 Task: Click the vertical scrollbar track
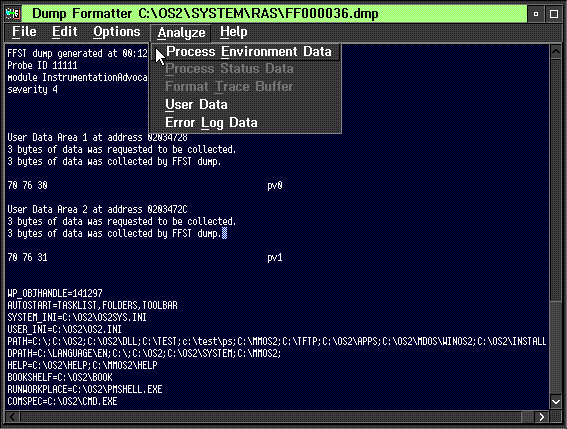[556, 347]
